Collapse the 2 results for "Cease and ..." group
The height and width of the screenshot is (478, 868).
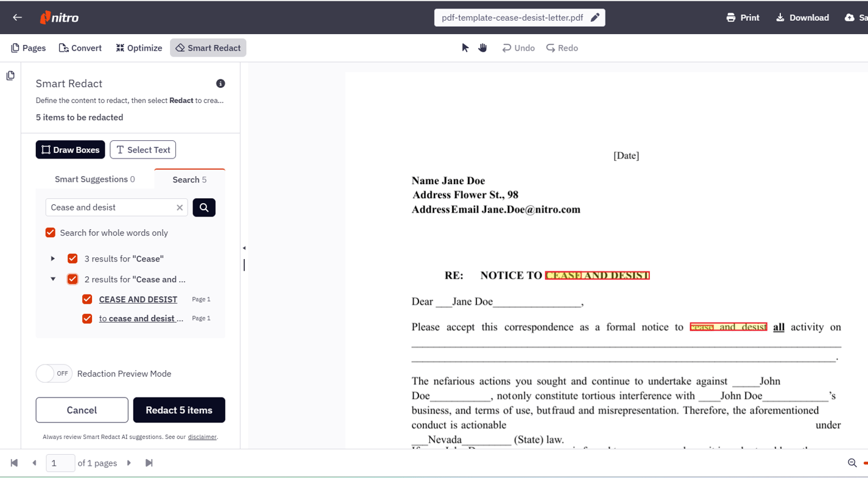point(53,279)
